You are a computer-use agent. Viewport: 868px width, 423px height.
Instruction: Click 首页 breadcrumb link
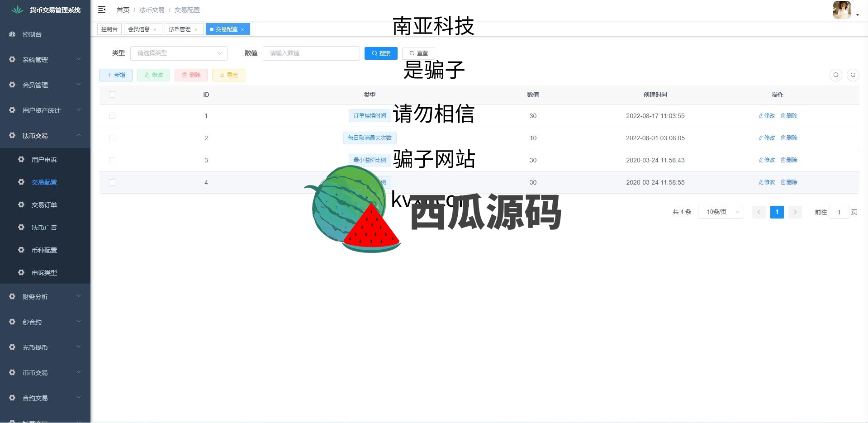(x=123, y=10)
